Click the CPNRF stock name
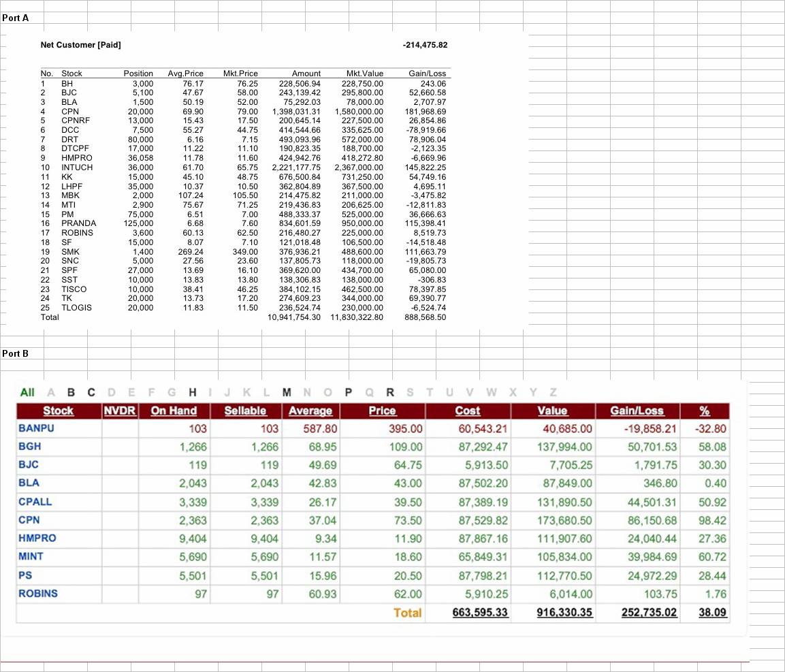Image resolution: width=785 pixels, height=672 pixels. (76, 121)
